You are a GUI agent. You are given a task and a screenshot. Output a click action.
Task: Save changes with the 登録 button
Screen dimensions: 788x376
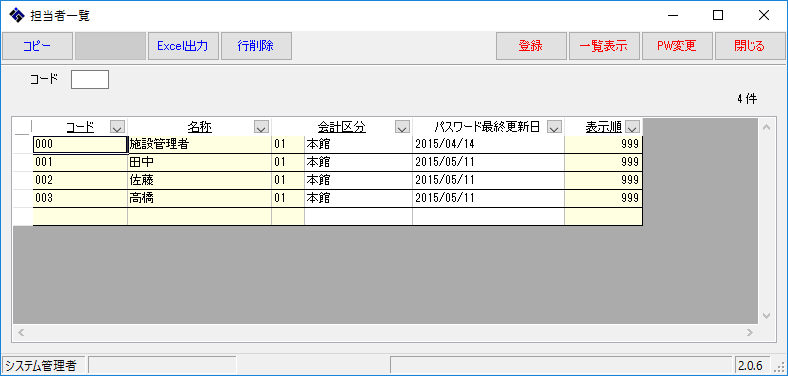[x=531, y=46]
